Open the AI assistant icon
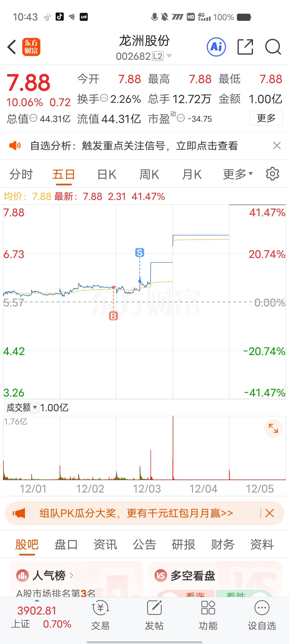 [216, 47]
